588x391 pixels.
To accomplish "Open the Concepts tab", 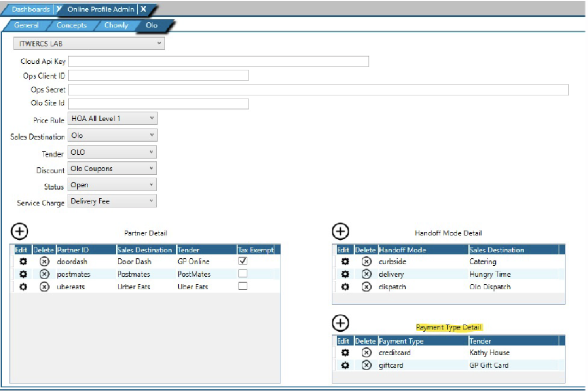I will [72, 25].
